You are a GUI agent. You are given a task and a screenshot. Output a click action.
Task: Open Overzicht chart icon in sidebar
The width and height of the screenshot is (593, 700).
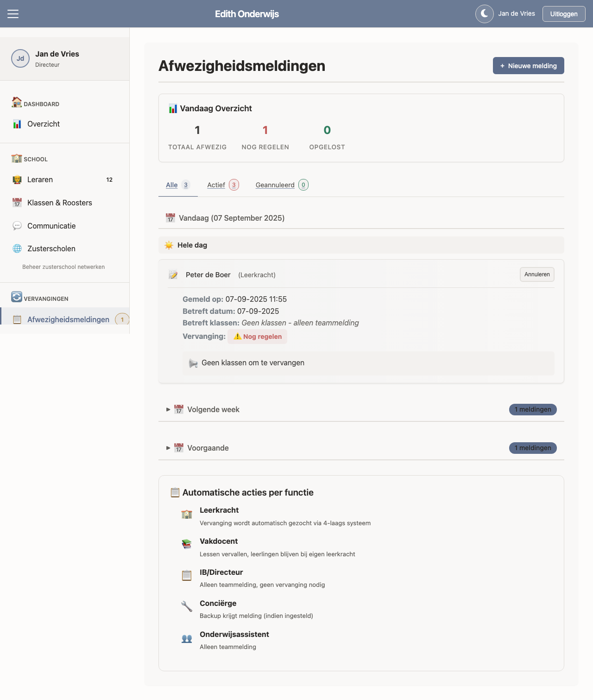[17, 124]
